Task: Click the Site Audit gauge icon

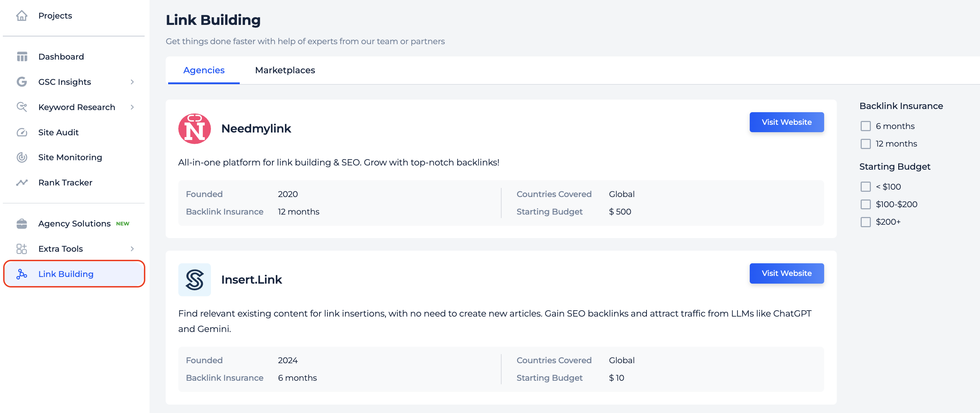Action: click(x=22, y=132)
